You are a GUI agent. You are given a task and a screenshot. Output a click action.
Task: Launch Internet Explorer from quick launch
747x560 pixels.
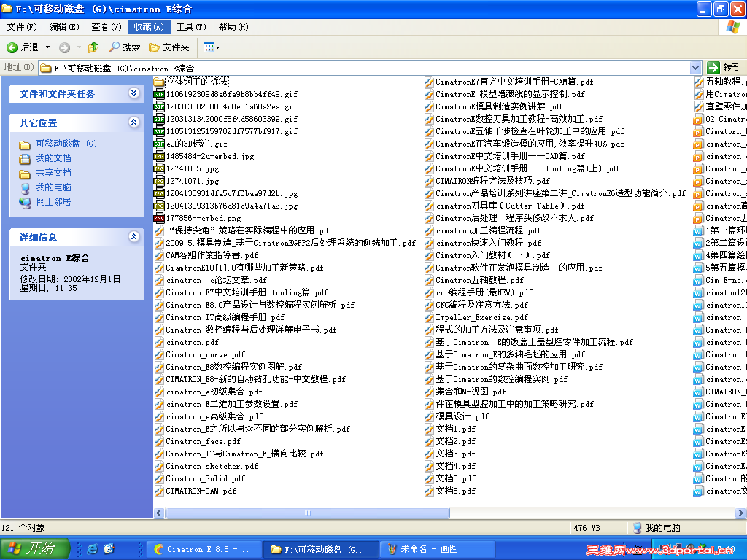pos(93,549)
